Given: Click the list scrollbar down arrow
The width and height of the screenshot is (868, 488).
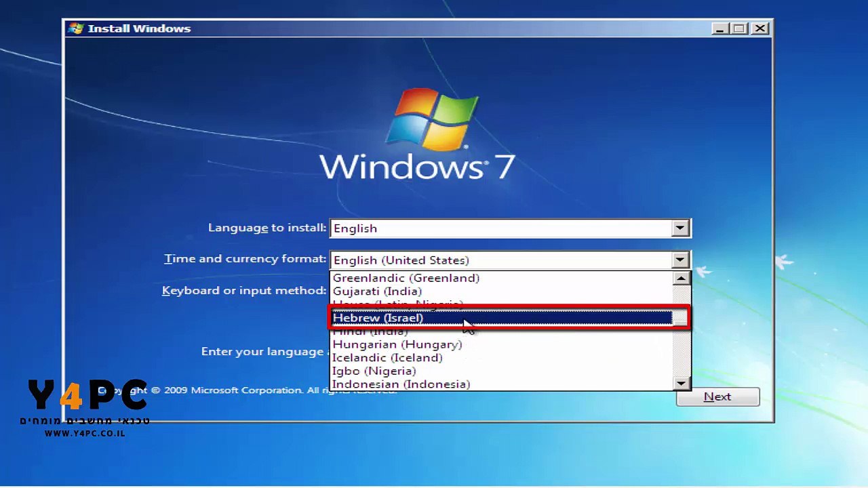Looking at the screenshot, I should 682,384.
